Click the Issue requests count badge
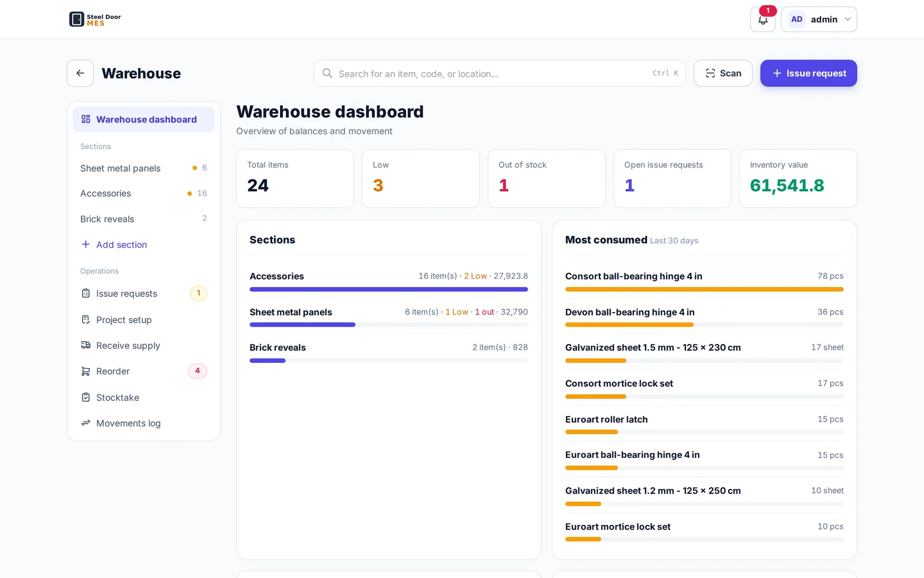The height and width of the screenshot is (578, 924). pos(199,294)
